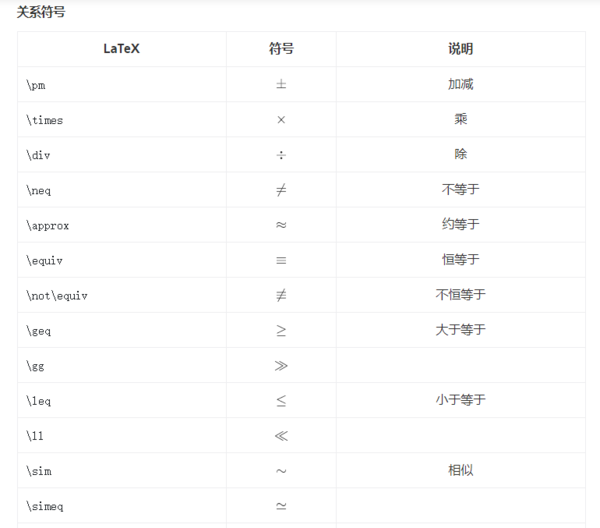Click the much-less ≪ symbol
This screenshot has width=600, height=528.
(281, 435)
